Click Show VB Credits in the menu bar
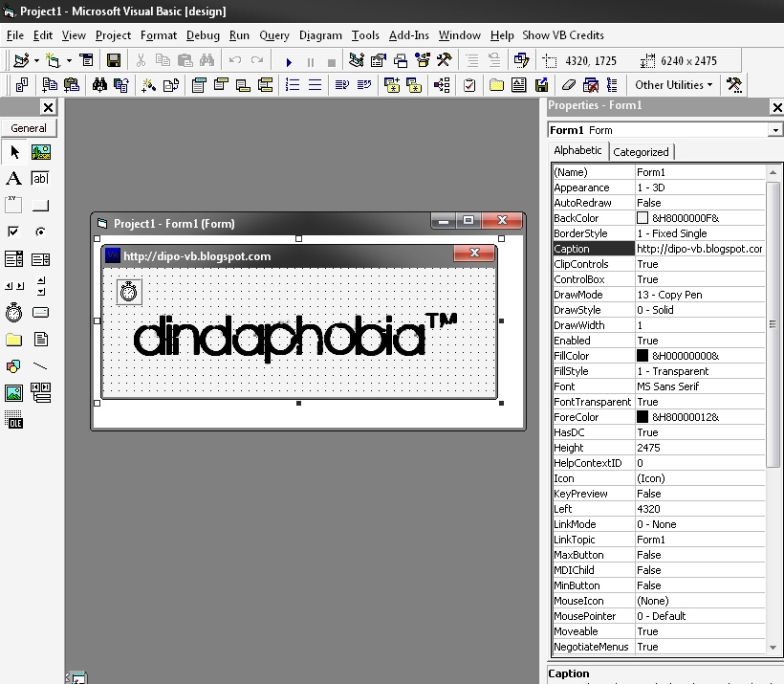This screenshot has height=684, width=784. 563,35
